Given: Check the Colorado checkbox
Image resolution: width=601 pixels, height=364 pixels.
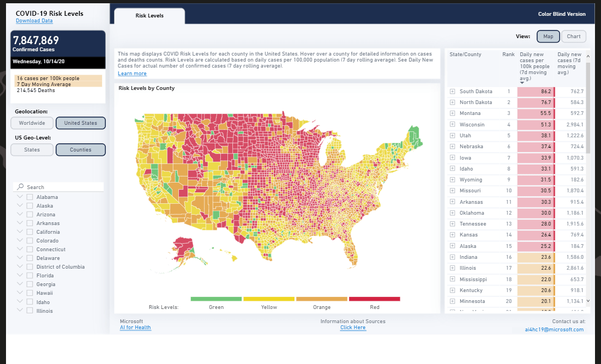Looking at the screenshot, I should pos(29,241).
